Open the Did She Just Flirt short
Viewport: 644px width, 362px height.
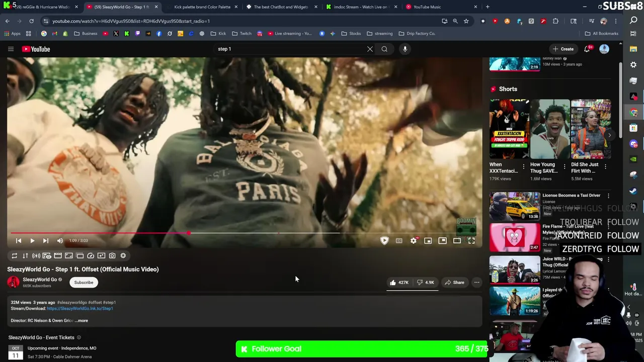click(x=591, y=129)
